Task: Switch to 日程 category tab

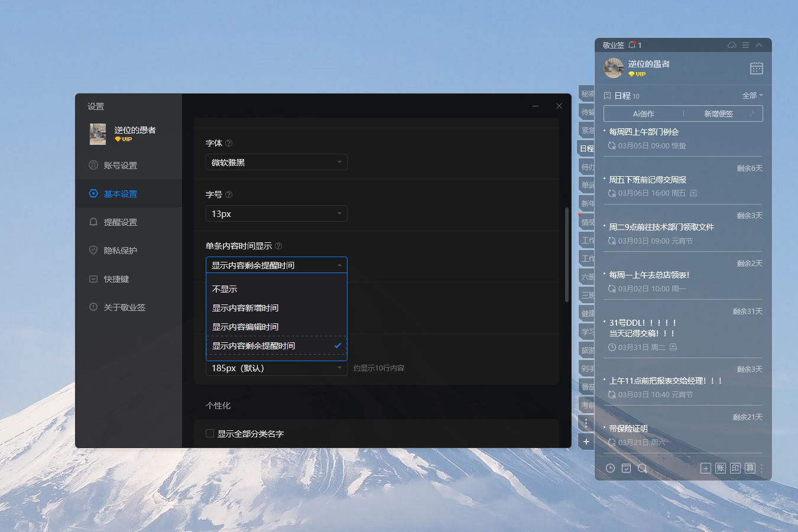Action: tap(586, 148)
